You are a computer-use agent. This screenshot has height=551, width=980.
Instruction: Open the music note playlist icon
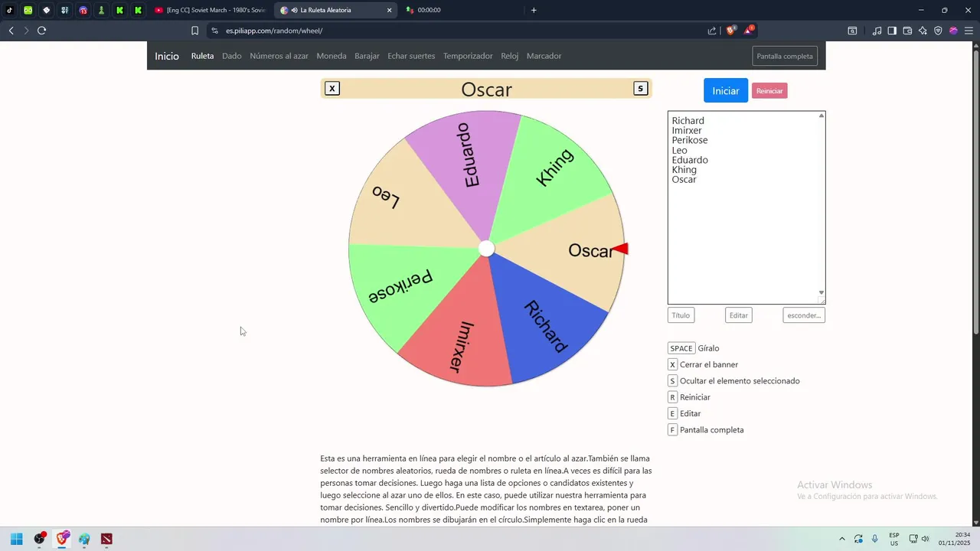coord(877,31)
